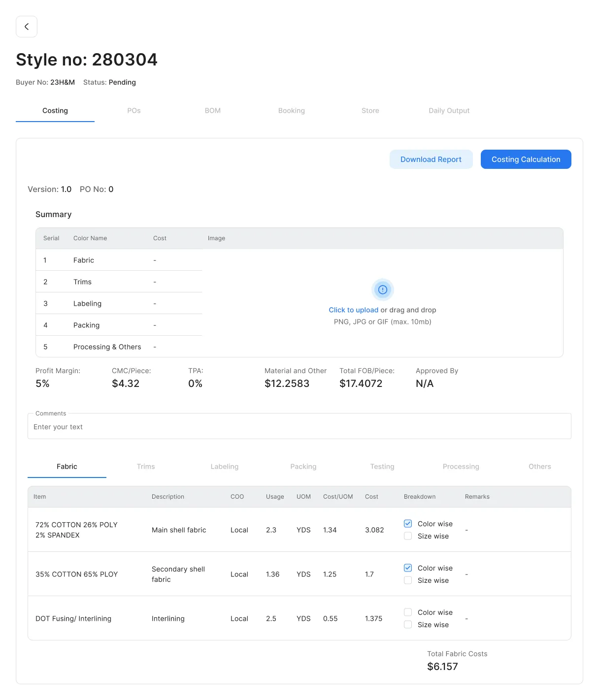The height and width of the screenshot is (700, 599).
Task: Switch to the POs tab
Action: [134, 111]
